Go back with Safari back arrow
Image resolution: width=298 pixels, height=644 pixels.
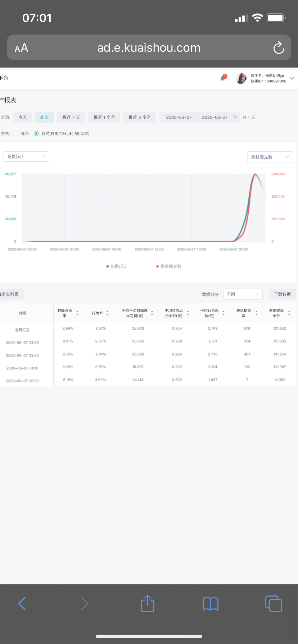coord(22,604)
